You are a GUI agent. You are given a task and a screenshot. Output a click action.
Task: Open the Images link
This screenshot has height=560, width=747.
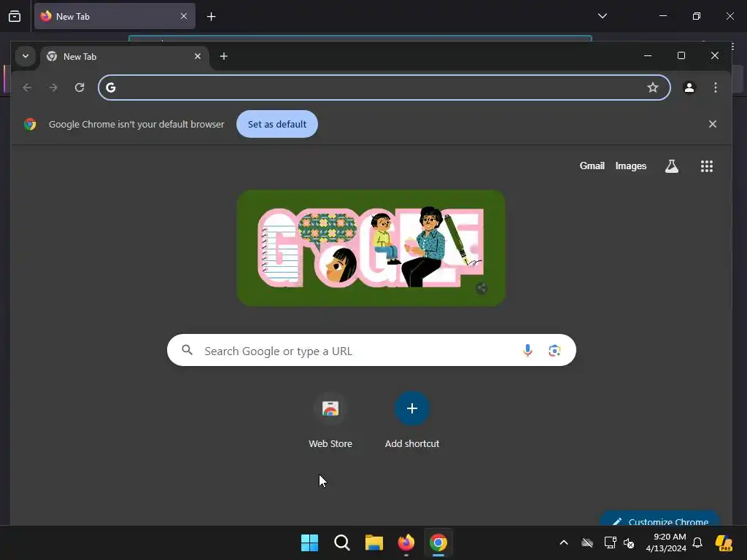[631, 166]
